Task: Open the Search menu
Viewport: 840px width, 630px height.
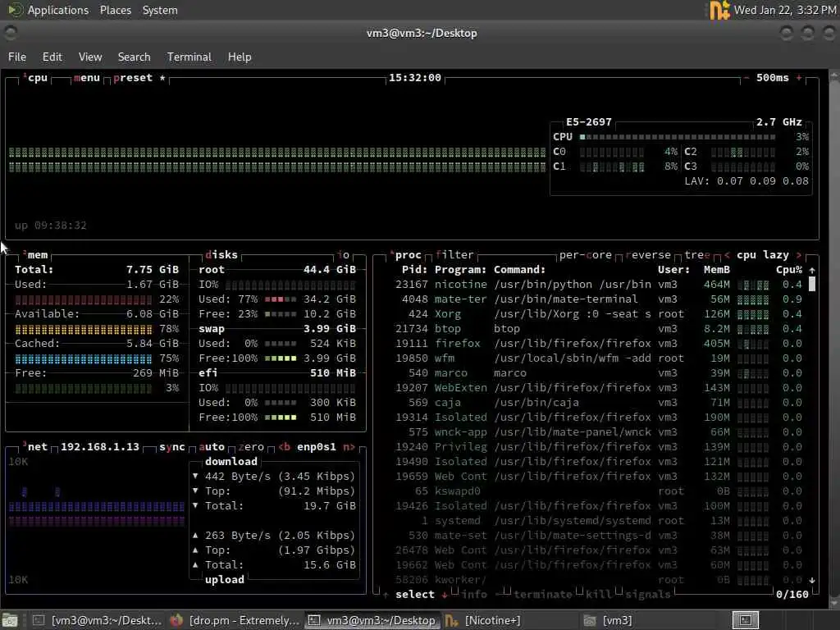Action: click(134, 57)
